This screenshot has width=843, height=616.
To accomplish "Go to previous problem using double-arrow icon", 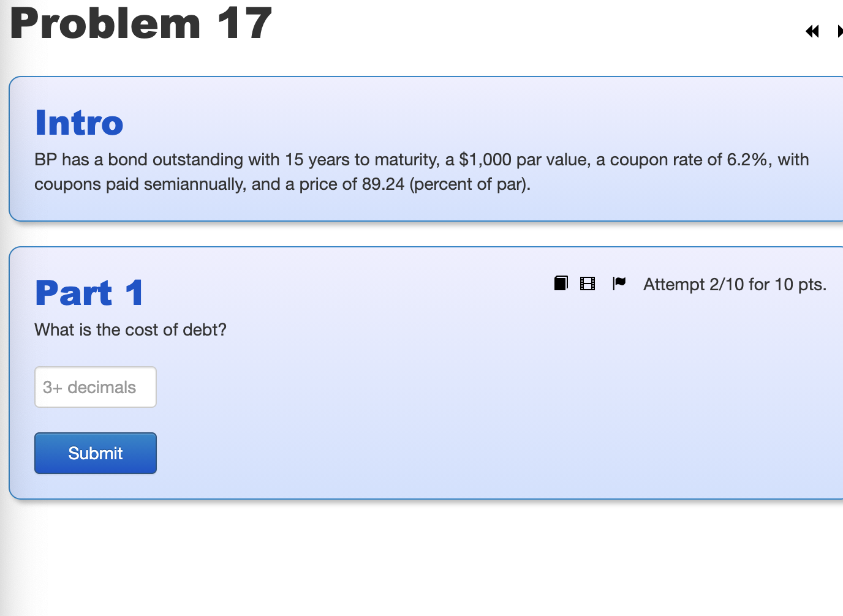I will [812, 31].
